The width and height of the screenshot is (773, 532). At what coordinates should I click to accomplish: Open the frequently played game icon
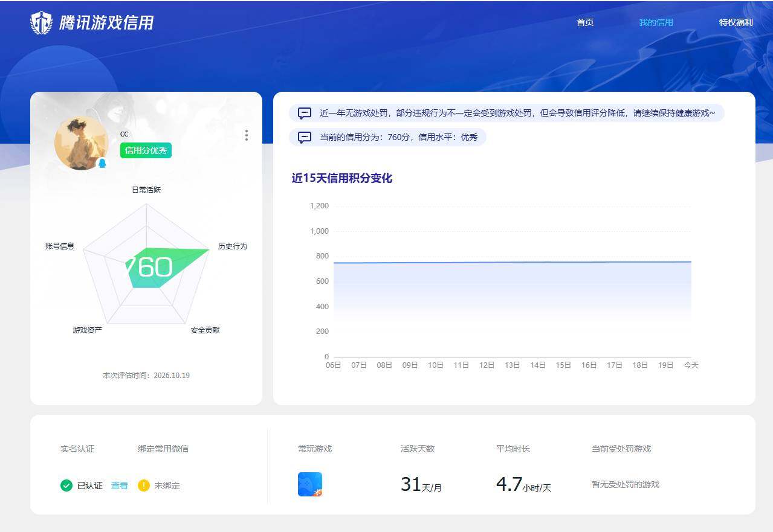pos(310,484)
